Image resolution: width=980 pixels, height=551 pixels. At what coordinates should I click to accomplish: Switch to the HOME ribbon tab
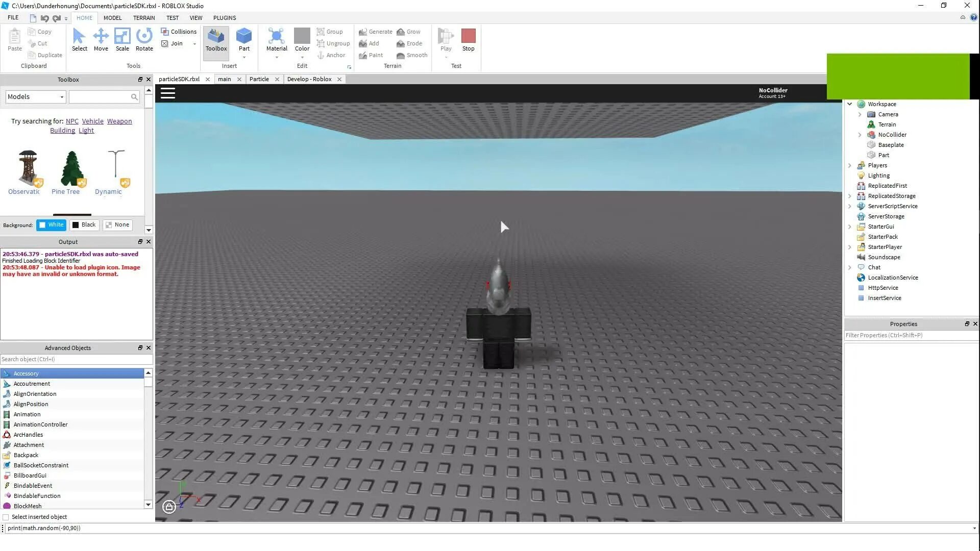tap(84, 17)
